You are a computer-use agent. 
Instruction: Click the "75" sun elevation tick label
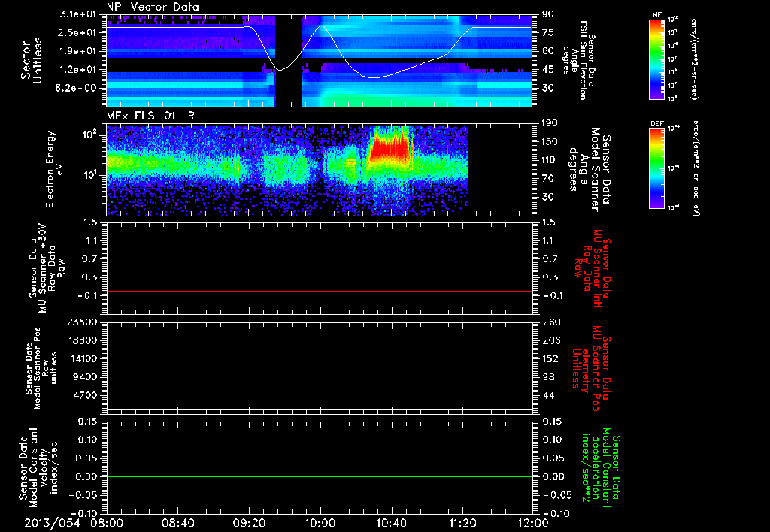(x=547, y=32)
